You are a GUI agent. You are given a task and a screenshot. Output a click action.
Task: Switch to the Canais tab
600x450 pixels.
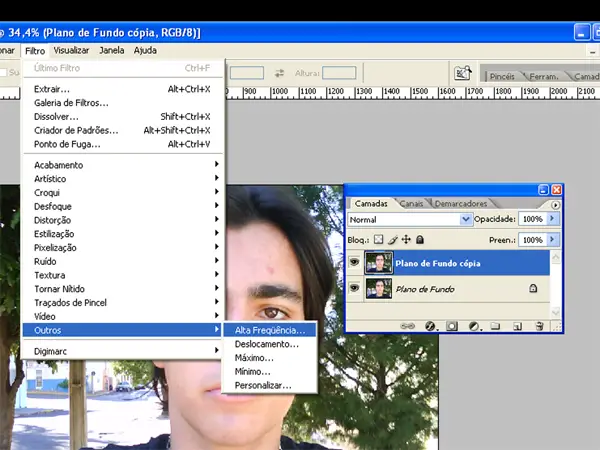411,204
